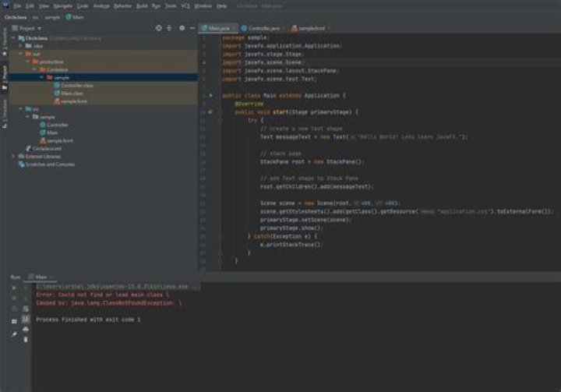Open the Refactor menu

[x=123, y=6]
